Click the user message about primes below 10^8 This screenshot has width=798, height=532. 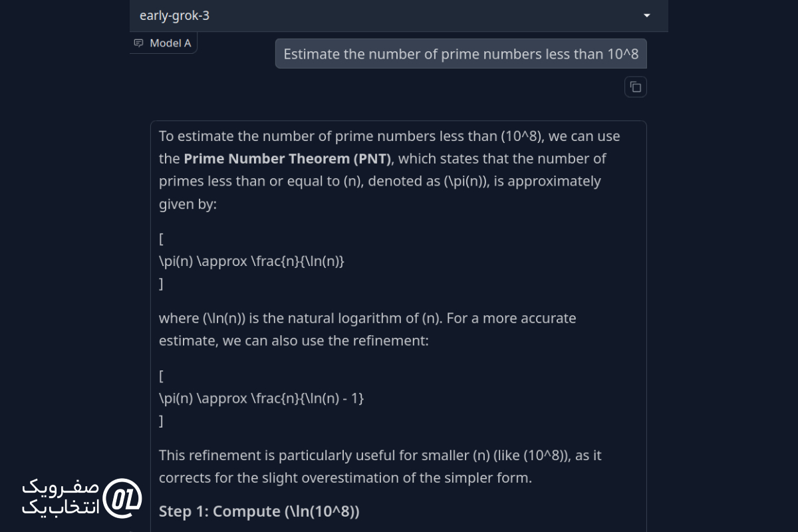click(461, 54)
